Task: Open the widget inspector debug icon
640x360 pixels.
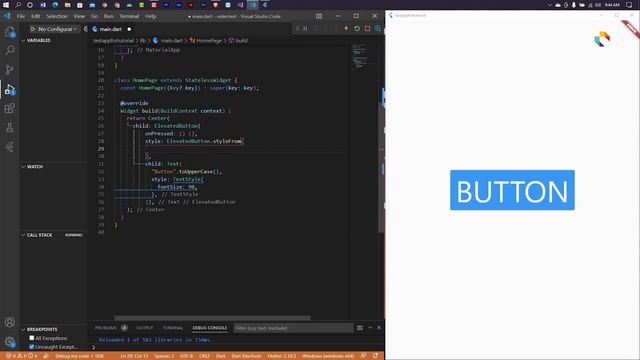Action: [378, 29]
